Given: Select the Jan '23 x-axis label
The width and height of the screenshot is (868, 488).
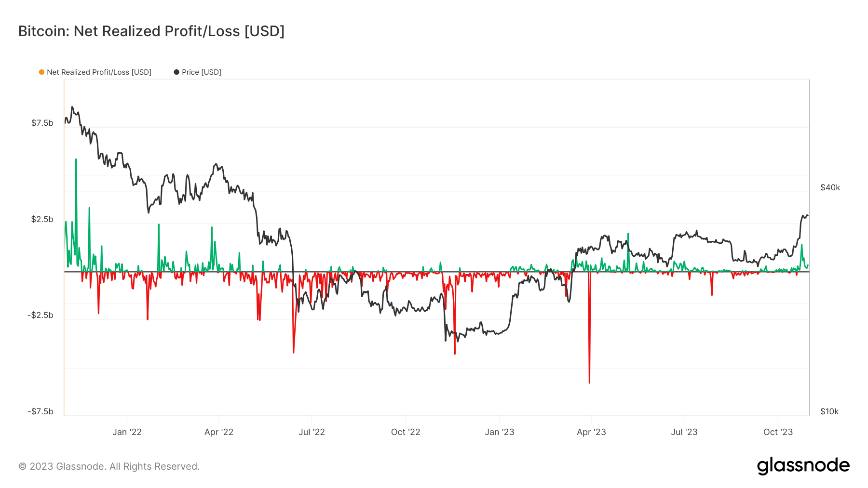Looking at the screenshot, I should [x=500, y=432].
